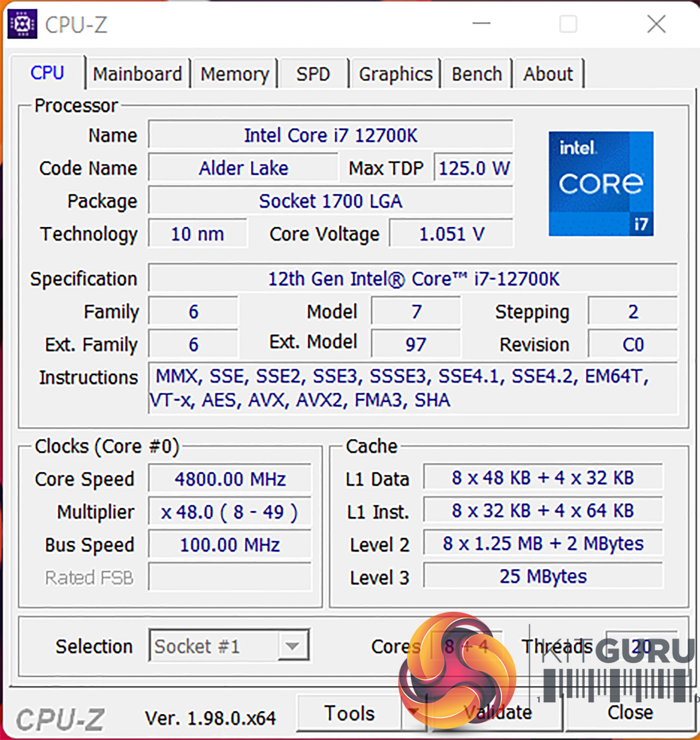Minimize the CPU-Z window
The height and width of the screenshot is (740, 700).
coord(481,23)
